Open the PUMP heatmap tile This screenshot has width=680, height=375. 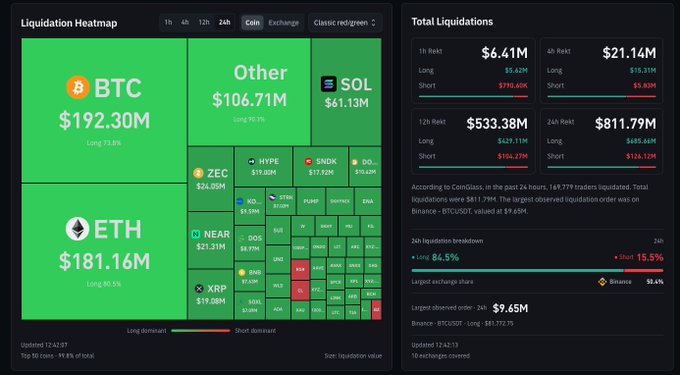(x=311, y=201)
